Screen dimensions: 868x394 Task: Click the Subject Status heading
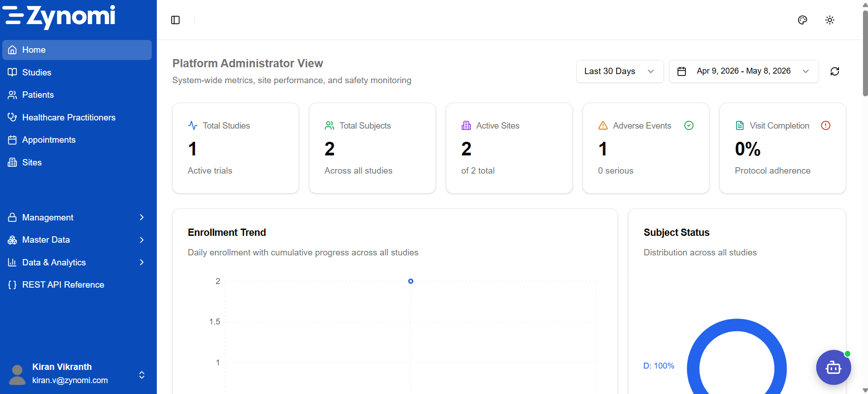pos(676,233)
